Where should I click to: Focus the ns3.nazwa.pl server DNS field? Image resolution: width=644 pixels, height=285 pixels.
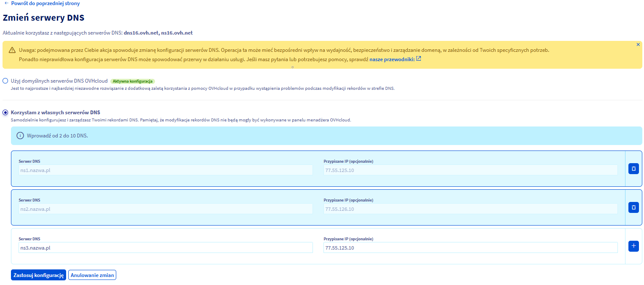coord(166,248)
